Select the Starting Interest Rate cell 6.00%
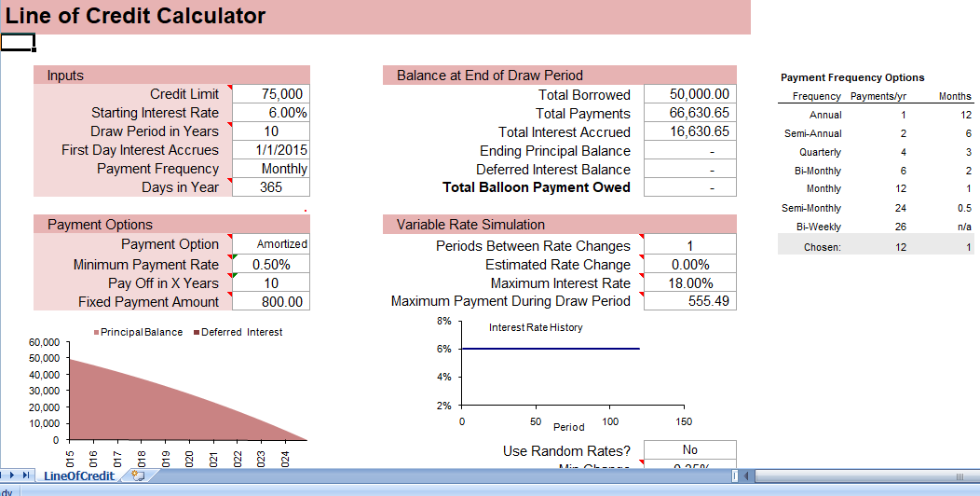Screen dimensions: 980x496 [x=271, y=113]
